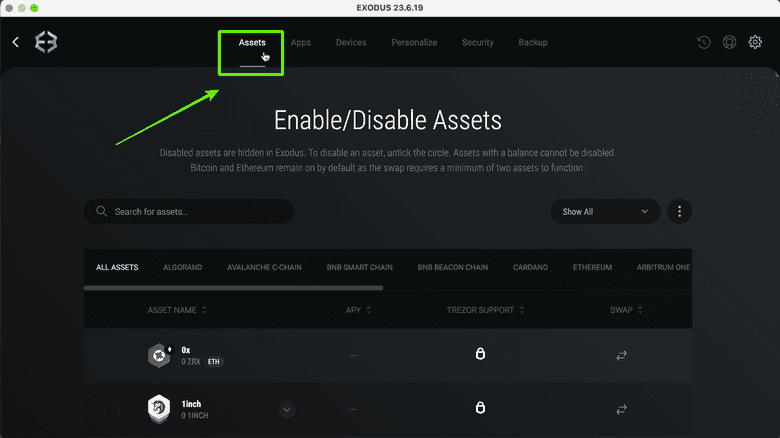Image resolution: width=780 pixels, height=438 pixels.
Task: Expand the 1inch asset chevron
Action: coord(287,409)
